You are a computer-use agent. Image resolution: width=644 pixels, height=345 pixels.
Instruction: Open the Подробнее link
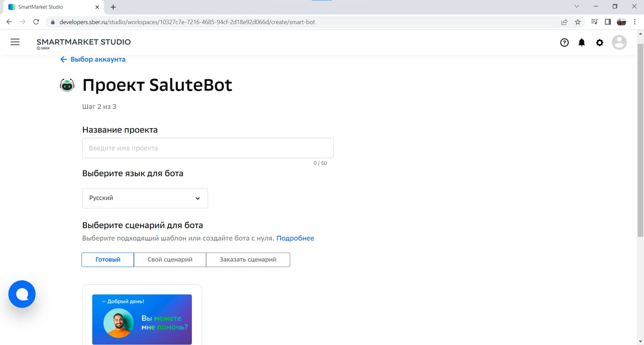(295, 238)
